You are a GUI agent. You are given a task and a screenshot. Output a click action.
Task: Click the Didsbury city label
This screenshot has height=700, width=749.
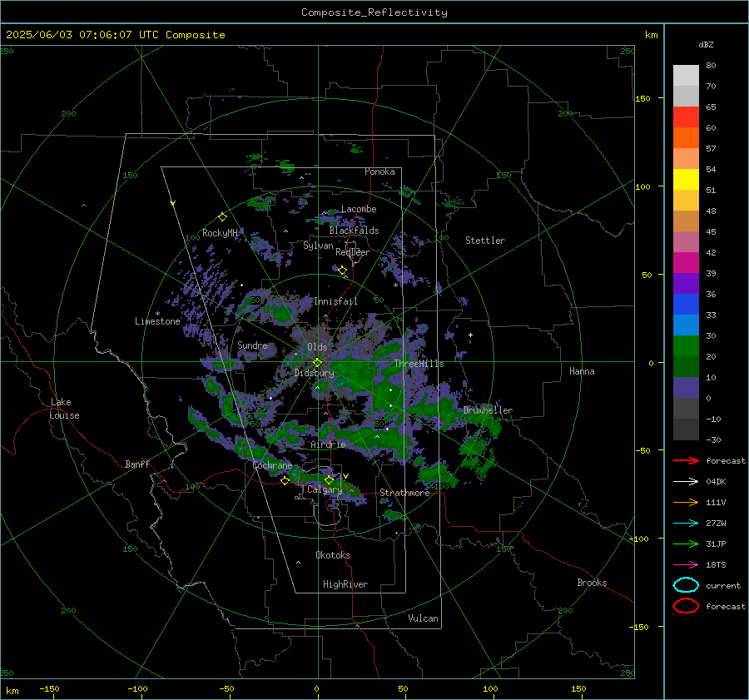[x=314, y=373]
